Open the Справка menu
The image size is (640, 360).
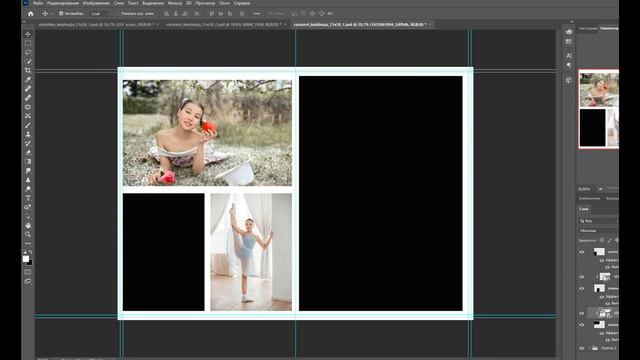click(x=242, y=3)
